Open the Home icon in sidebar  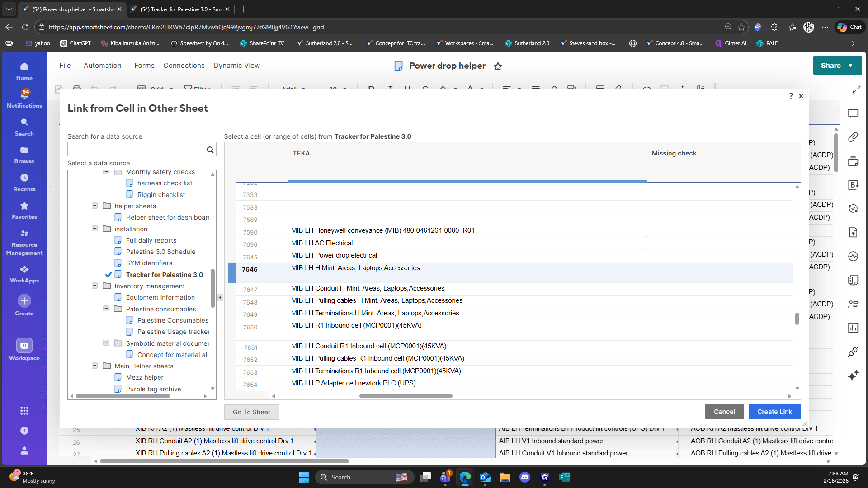pyautogui.click(x=24, y=66)
